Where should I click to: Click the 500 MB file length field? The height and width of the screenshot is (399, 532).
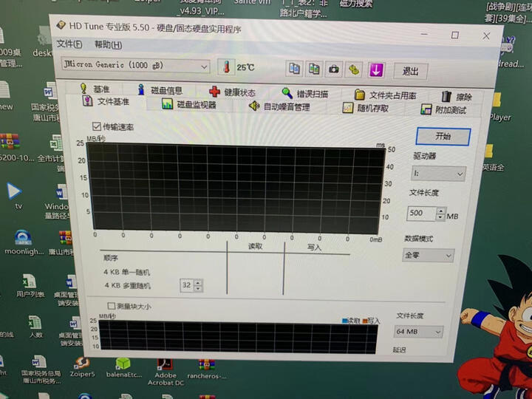click(x=421, y=214)
